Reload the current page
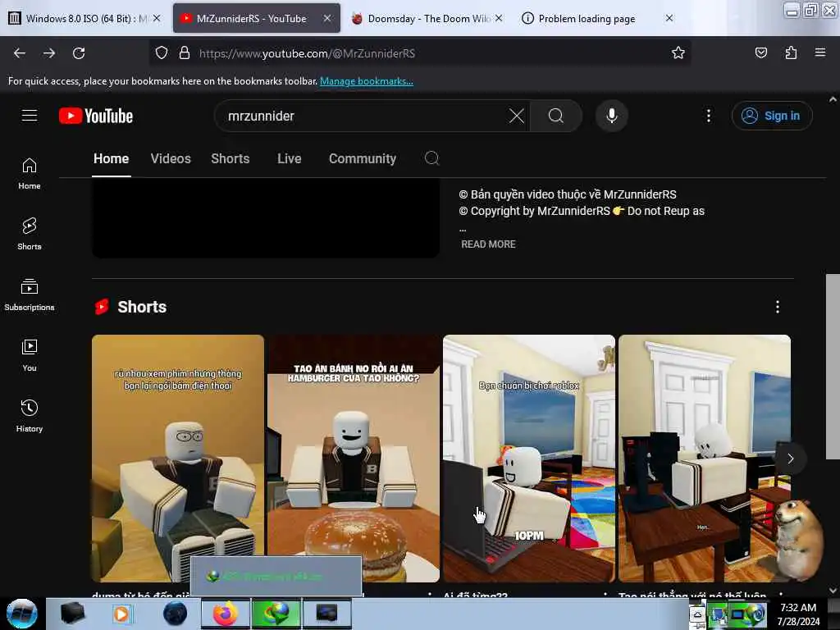 (x=79, y=53)
